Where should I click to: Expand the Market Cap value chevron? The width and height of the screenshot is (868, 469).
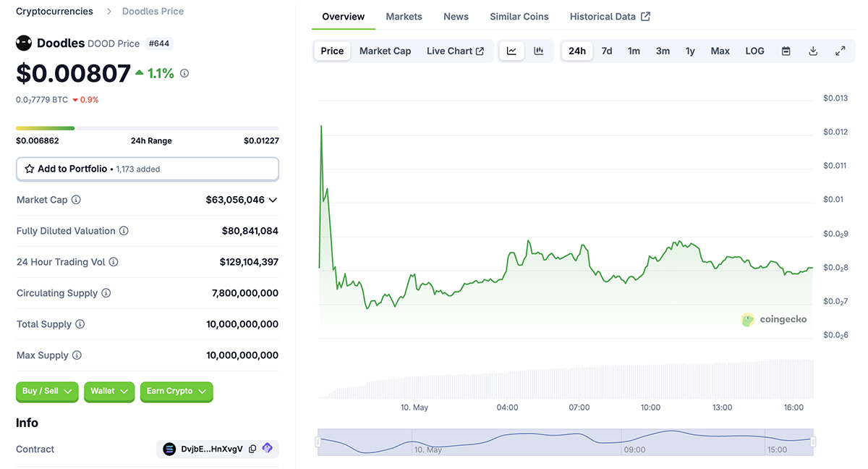click(273, 200)
